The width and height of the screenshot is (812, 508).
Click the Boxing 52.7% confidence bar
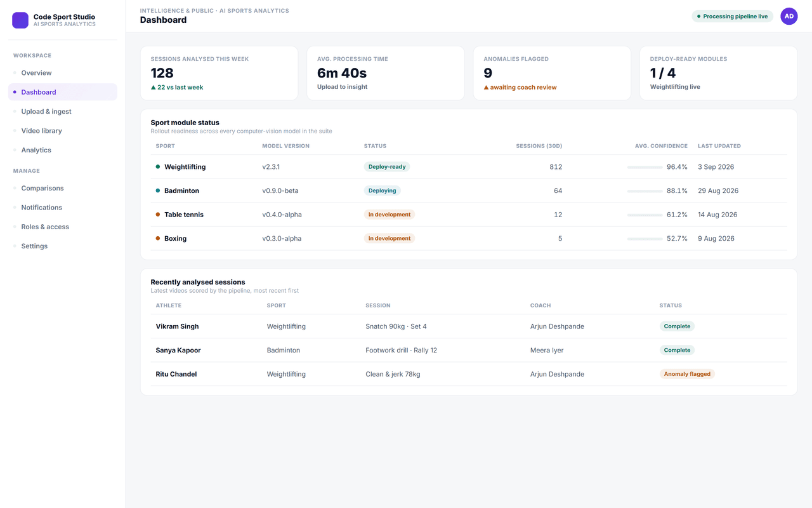(645, 239)
